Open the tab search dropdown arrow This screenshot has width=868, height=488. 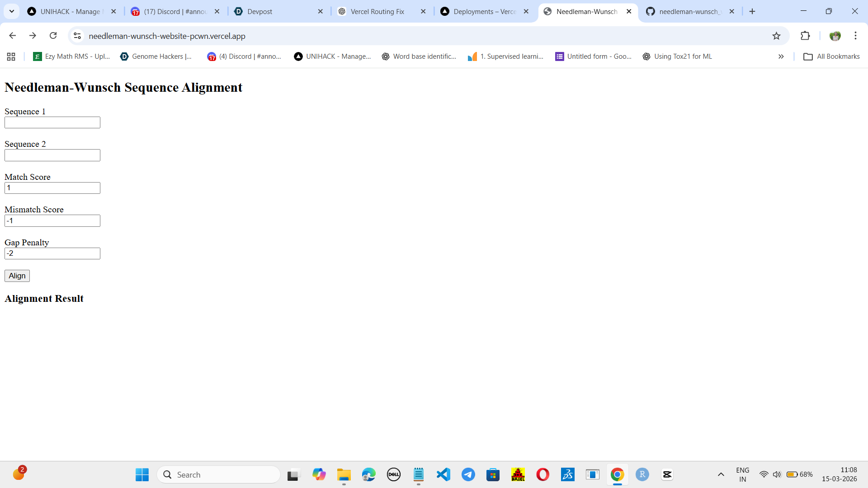pyautogui.click(x=12, y=11)
